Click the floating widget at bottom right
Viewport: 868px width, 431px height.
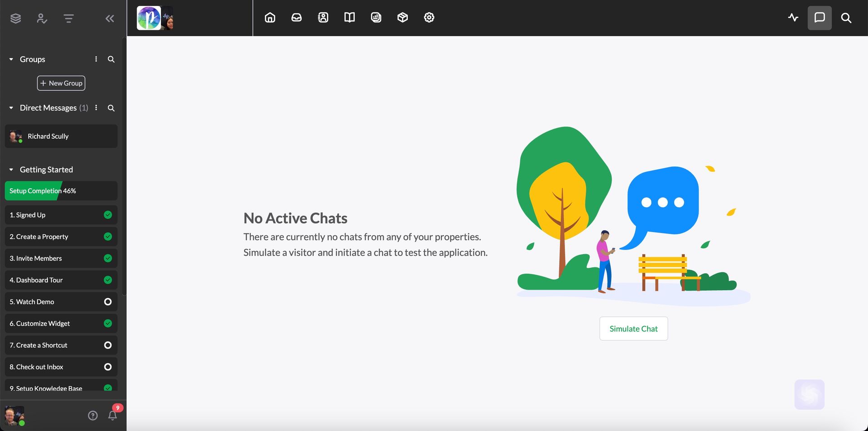pyautogui.click(x=809, y=394)
